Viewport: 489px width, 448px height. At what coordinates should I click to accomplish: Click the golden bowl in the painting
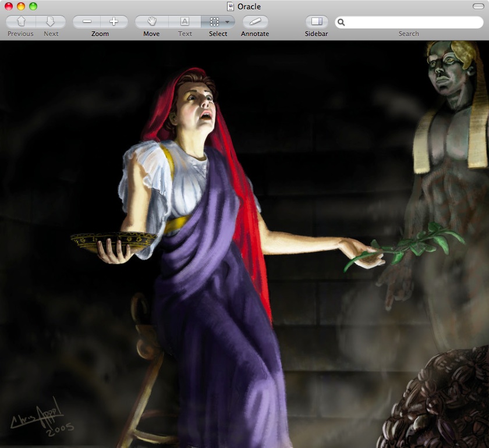(114, 240)
